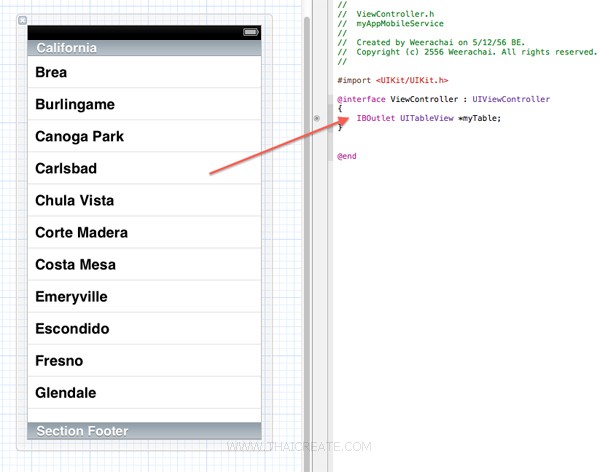
Task: Select the California section header
Action: pos(145,48)
